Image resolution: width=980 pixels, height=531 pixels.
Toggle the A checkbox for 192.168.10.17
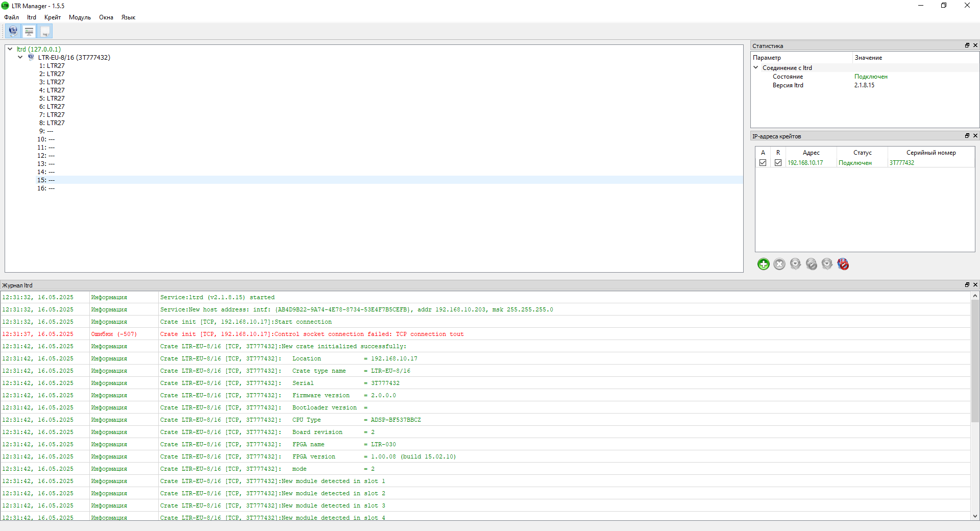coord(763,163)
